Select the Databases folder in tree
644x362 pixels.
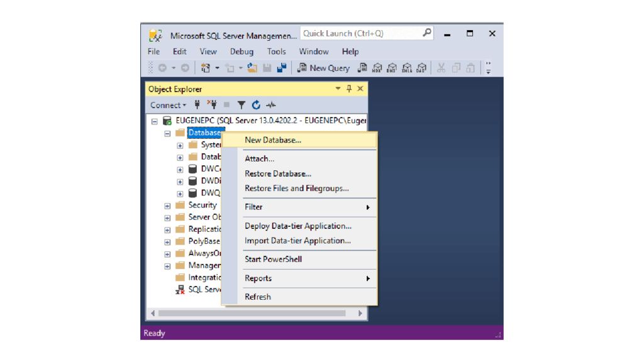point(204,133)
